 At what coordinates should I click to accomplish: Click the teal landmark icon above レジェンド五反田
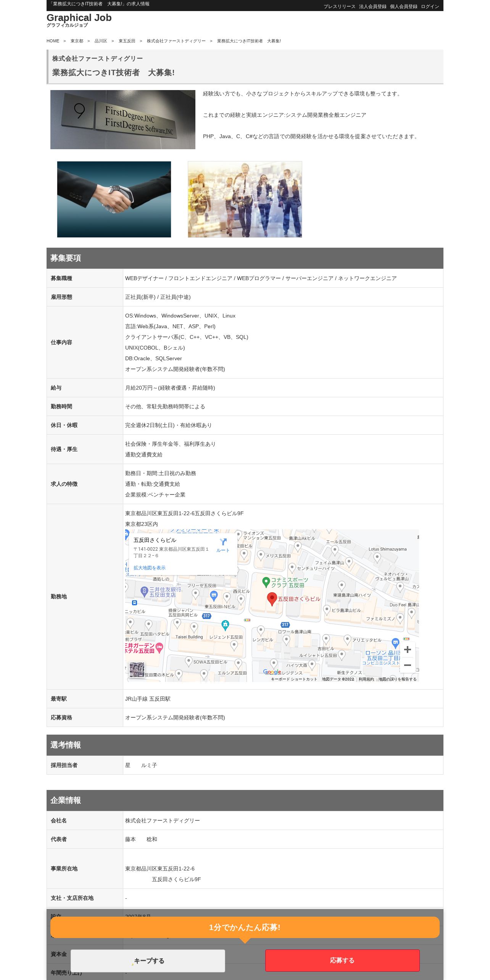(225, 625)
